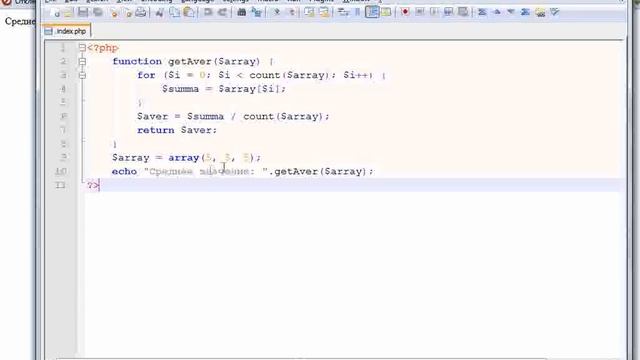
Task: Click the Undo toolbar icon
Action: pos(208,12)
